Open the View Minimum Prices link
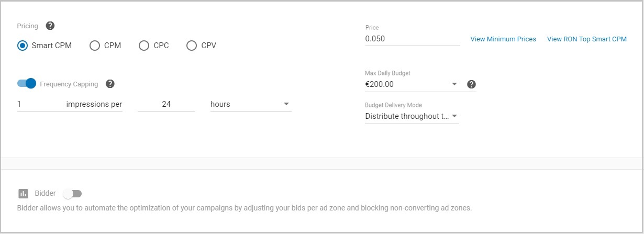Viewport: 644px width, 234px height. [x=503, y=39]
